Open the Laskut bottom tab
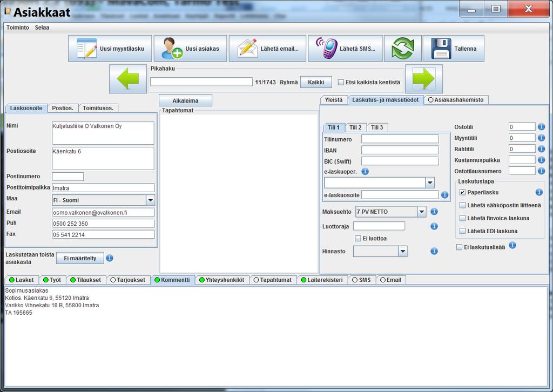The width and height of the screenshot is (553, 392). click(22, 280)
